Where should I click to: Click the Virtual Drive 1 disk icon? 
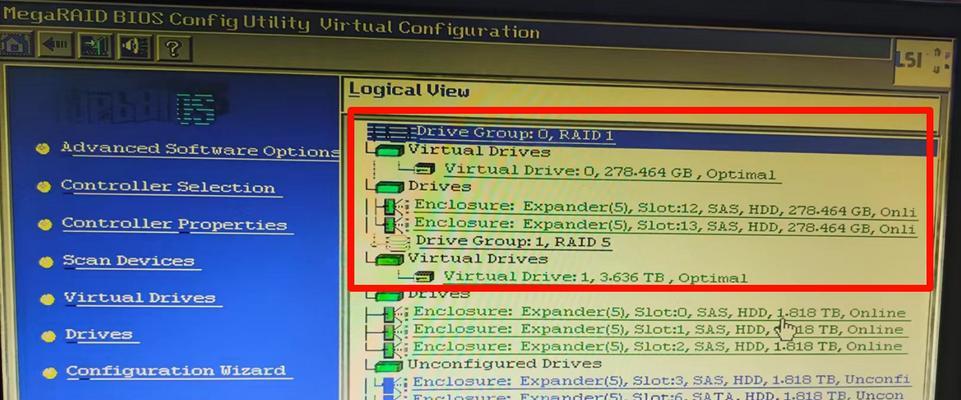click(424, 276)
